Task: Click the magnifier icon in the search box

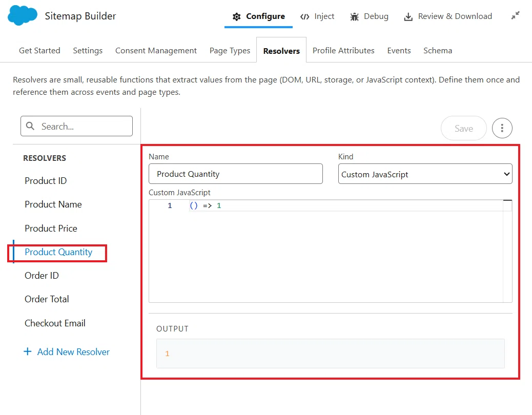Action: click(30, 126)
